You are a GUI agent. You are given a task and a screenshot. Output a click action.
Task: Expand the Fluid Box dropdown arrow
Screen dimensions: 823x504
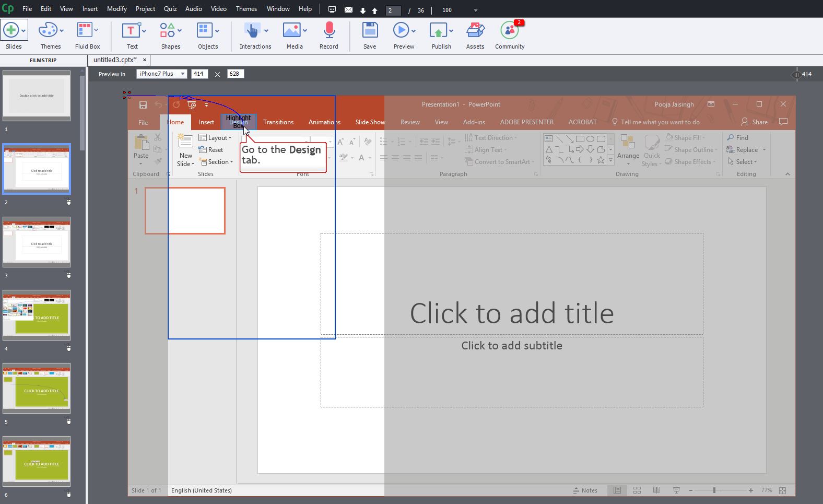96,31
